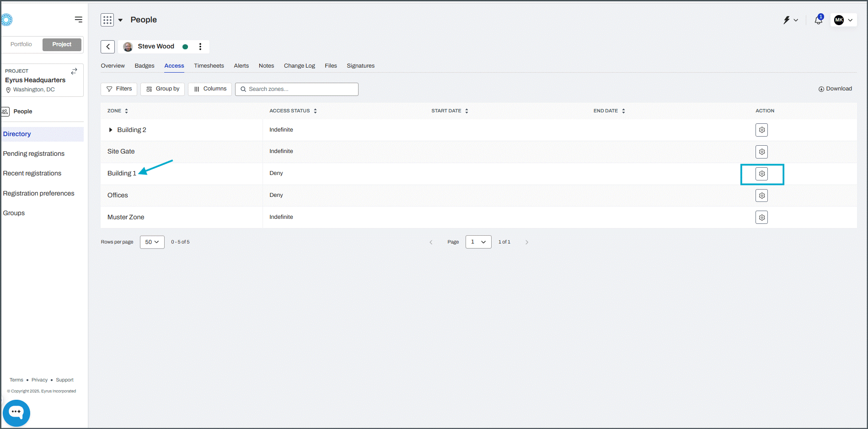Viewport: 868px width, 429px height.
Task: Open the Timesheets tab
Action: 209,66
